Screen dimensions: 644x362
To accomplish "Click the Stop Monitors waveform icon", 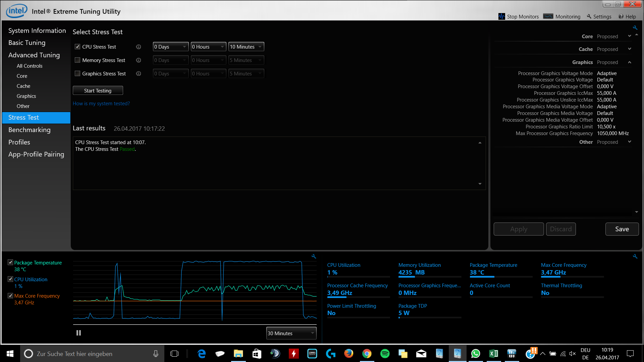I will [x=502, y=16].
